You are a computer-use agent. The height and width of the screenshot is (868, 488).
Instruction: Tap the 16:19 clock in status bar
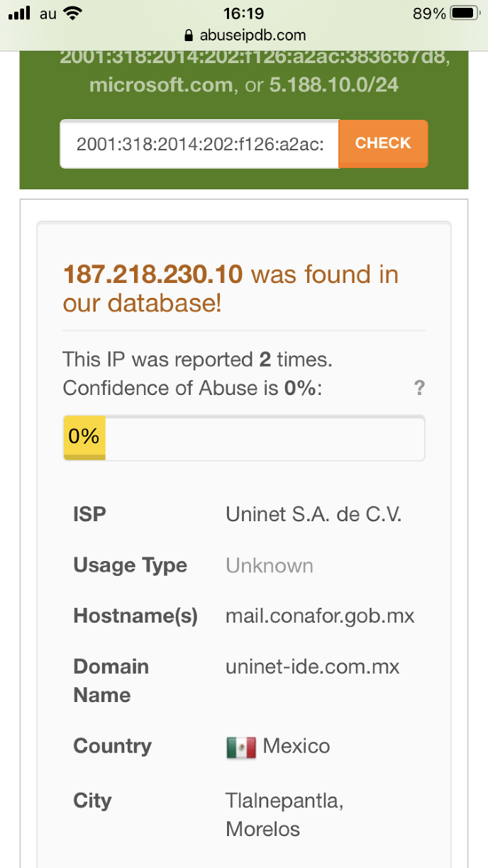(243, 13)
